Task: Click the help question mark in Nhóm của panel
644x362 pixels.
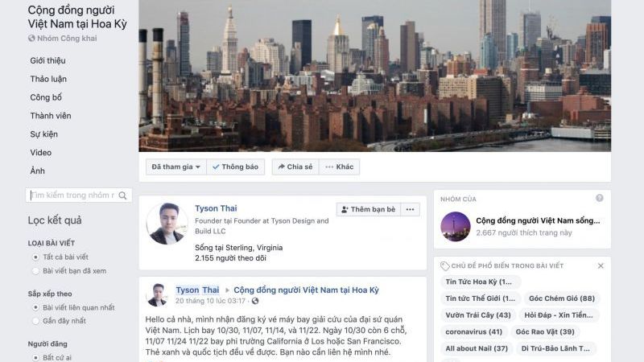Action: coord(600,198)
